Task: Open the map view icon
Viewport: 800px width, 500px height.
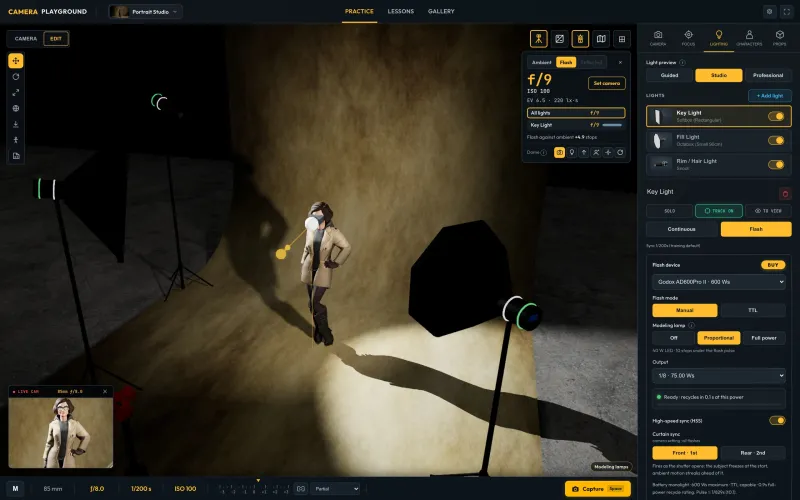Action: (601, 39)
